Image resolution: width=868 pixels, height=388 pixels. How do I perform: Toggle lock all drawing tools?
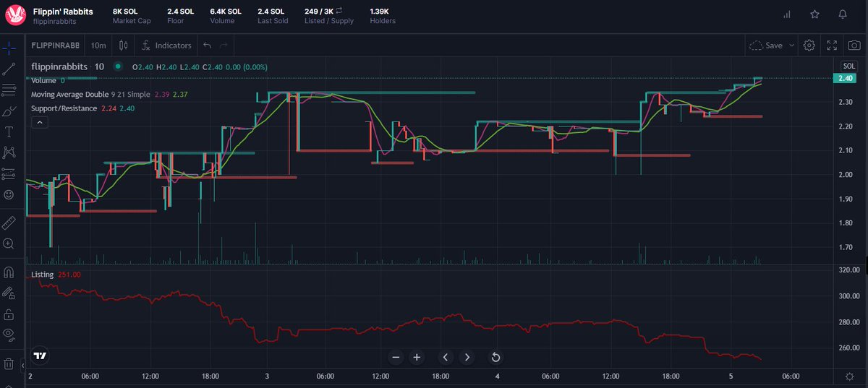pyautogui.click(x=9, y=314)
